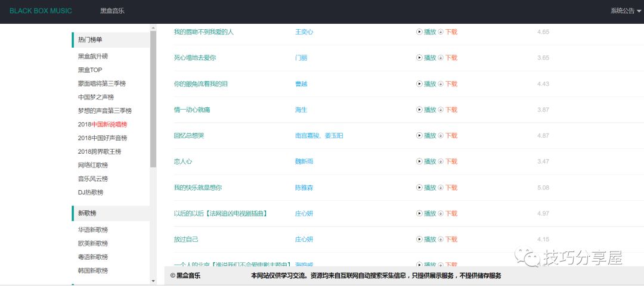Open 欧美新歌榜 chart
This screenshot has width=644, height=286.
point(93,243)
